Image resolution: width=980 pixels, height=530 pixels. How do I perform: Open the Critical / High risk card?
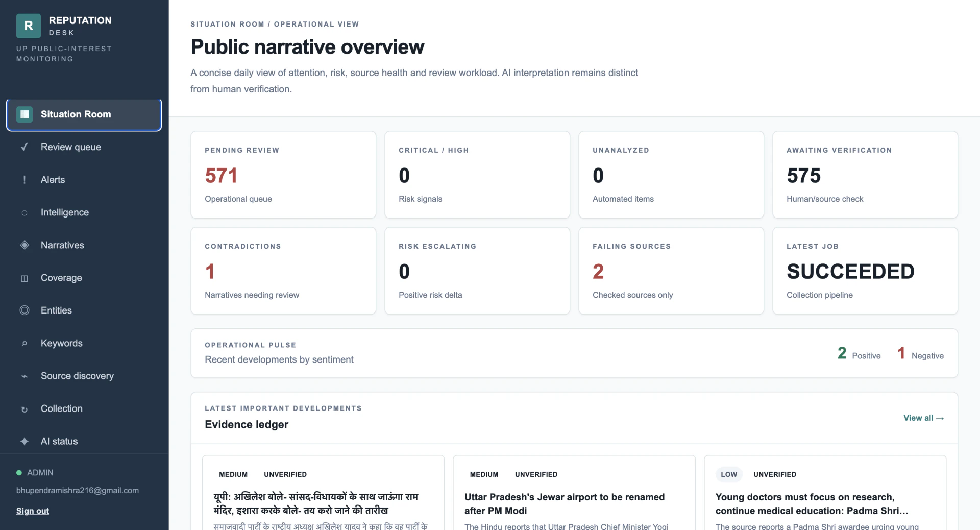(x=477, y=175)
